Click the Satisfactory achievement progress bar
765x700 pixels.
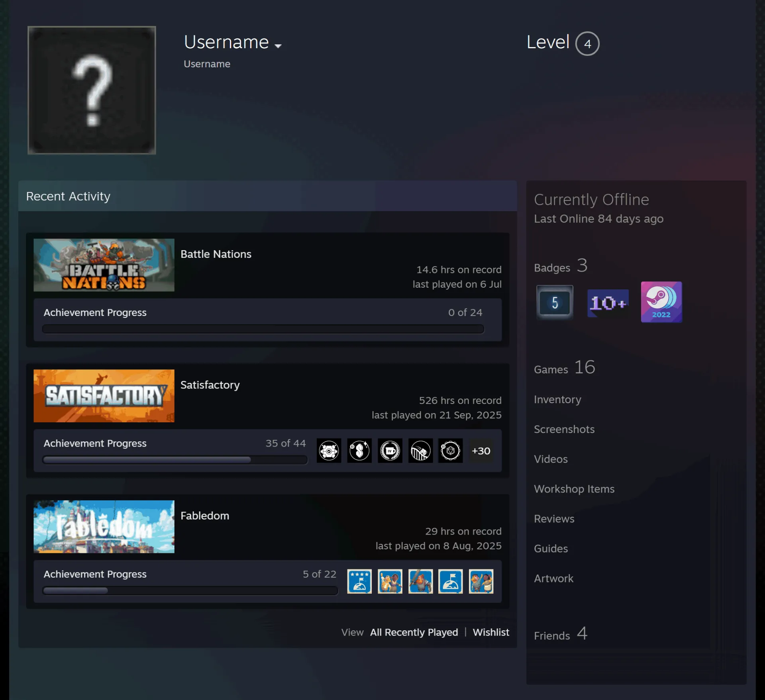click(175, 460)
